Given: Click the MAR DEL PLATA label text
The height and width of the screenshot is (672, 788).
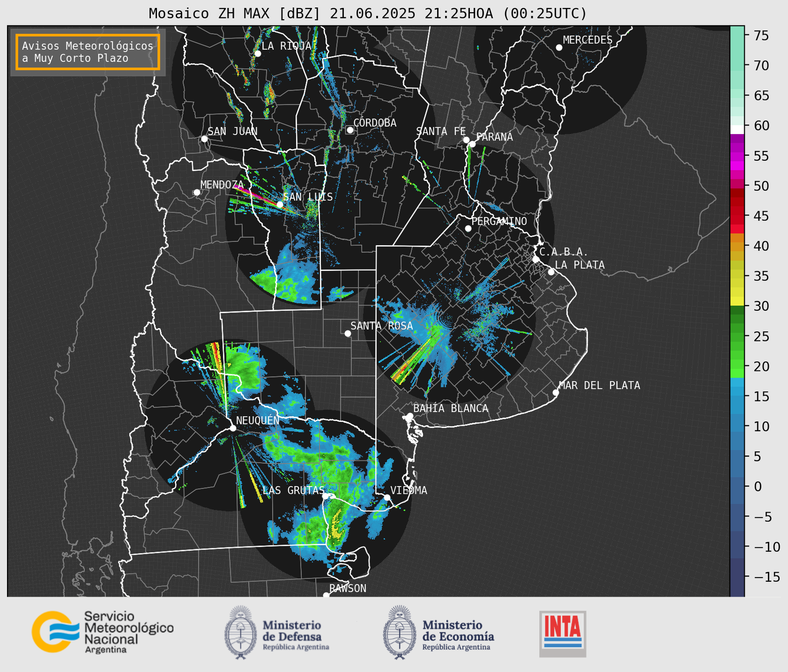Looking at the screenshot, I should (599, 386).
